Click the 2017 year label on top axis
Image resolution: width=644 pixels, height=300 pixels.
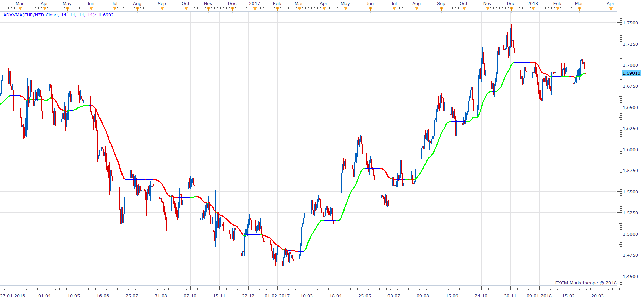[x=254, y=4]
